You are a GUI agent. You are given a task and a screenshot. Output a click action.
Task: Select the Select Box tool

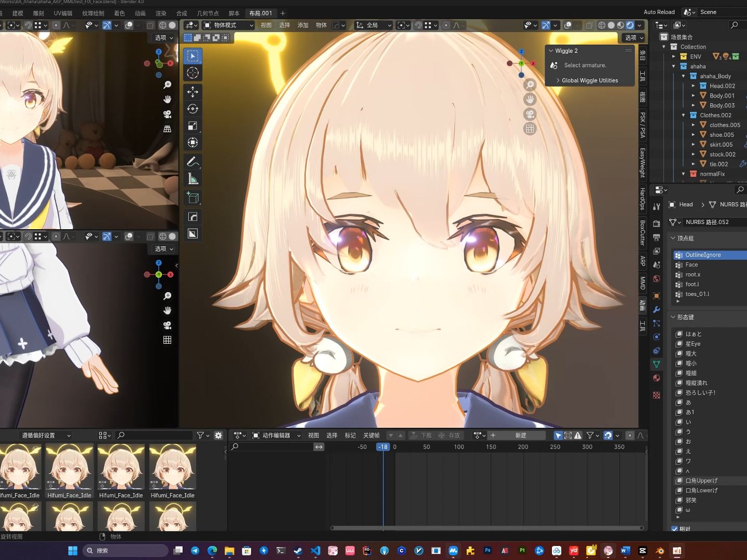click(x=192, y=56)
